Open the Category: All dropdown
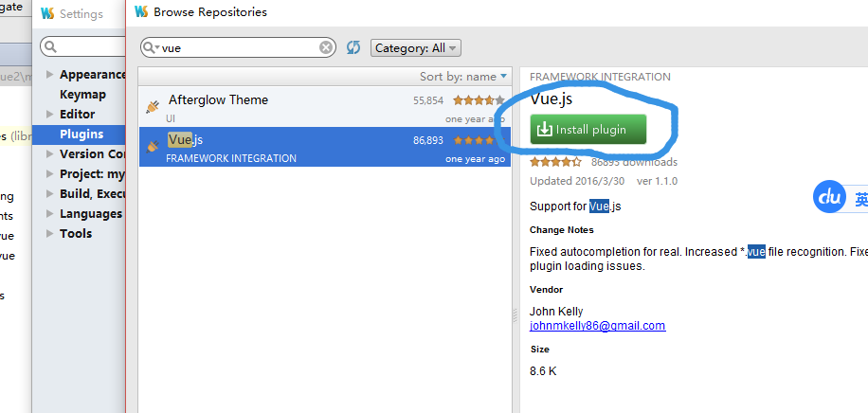Viewport: 868px width, 413px height. coord(416,48)
